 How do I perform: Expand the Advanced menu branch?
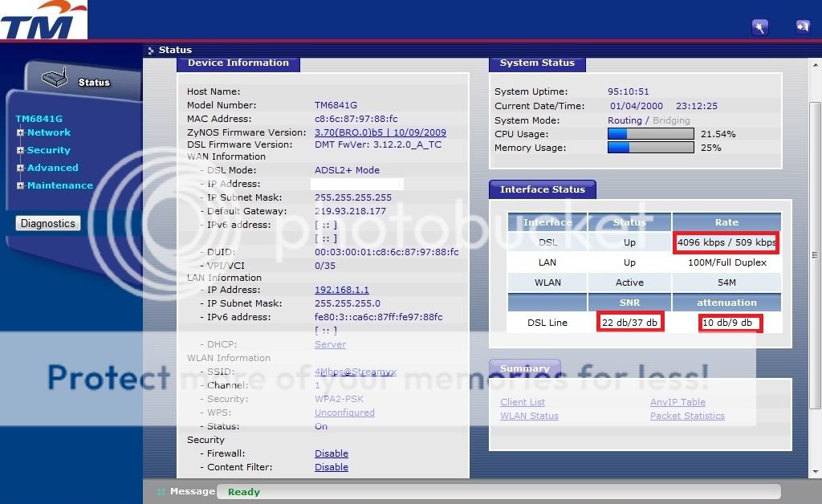(x=21, y=168)
